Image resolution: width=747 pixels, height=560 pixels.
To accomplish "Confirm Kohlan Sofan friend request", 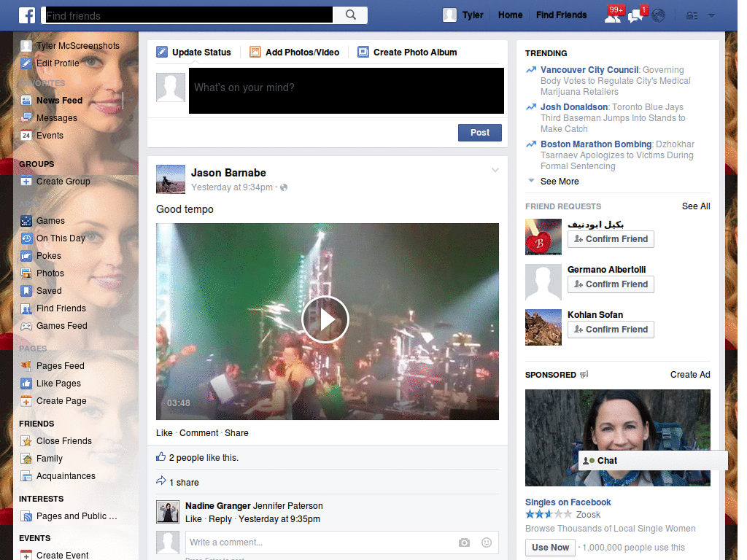I will pyautogui.click(x=611, y=330).
